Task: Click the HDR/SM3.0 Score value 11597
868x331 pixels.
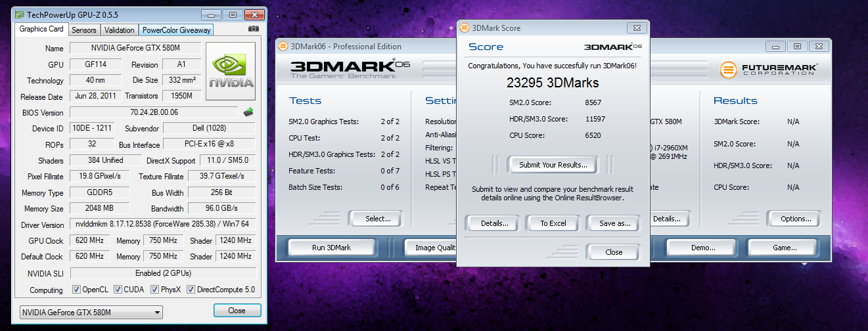Action: click(595, 119)
